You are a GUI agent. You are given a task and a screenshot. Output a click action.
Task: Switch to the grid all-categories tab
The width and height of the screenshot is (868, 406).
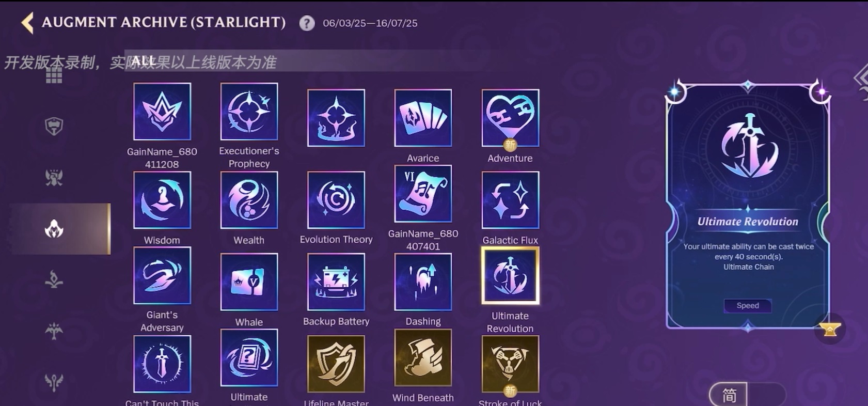click(x=54, y=75)
